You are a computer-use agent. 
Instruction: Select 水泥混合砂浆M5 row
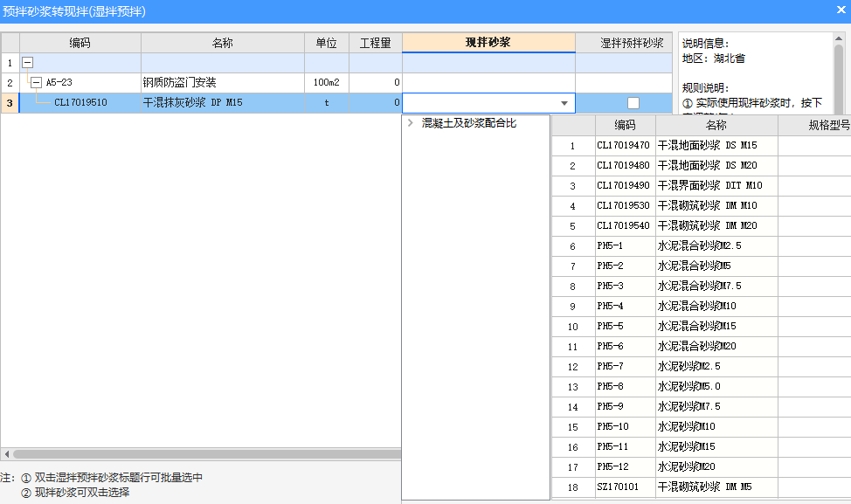point(702,266)
